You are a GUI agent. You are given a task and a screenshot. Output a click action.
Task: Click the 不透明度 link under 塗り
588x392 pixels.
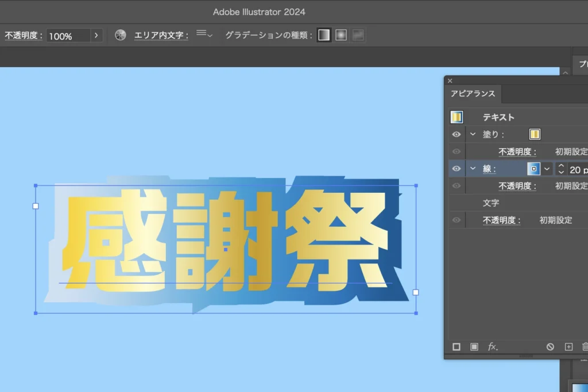pyautogui.click(x=517, y=152)
